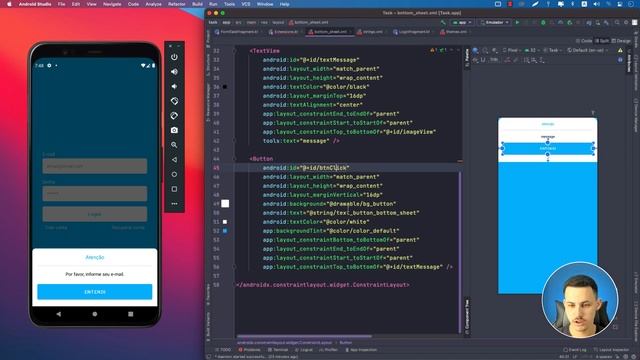Switch editor to Code view

coord(584,41)
